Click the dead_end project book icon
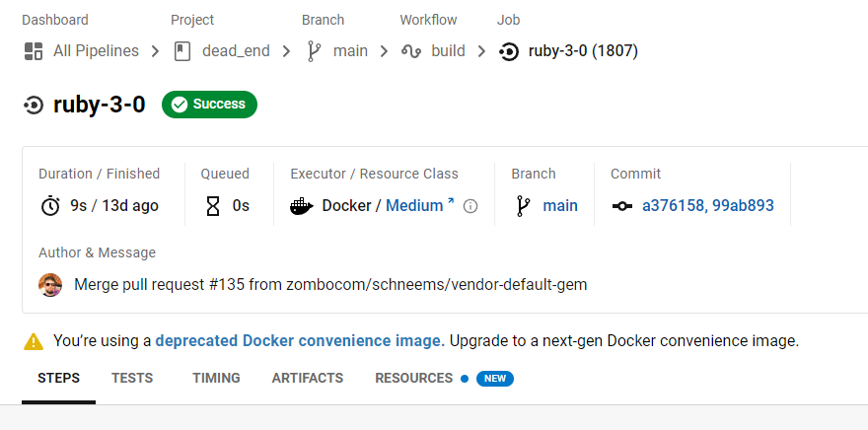The width and height of the screenshot is (868, 430). click(182, 51)
